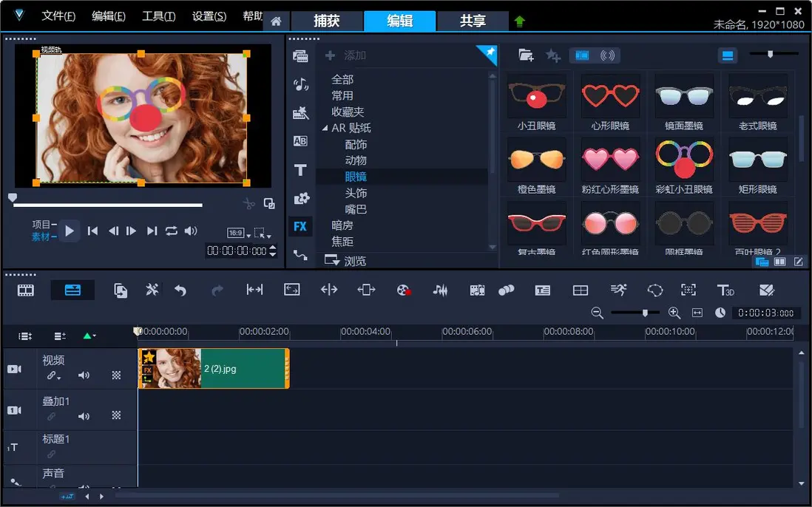Switch to storyboard view filmstrip icon
This screenshot has width=812, height=507.
26,290
